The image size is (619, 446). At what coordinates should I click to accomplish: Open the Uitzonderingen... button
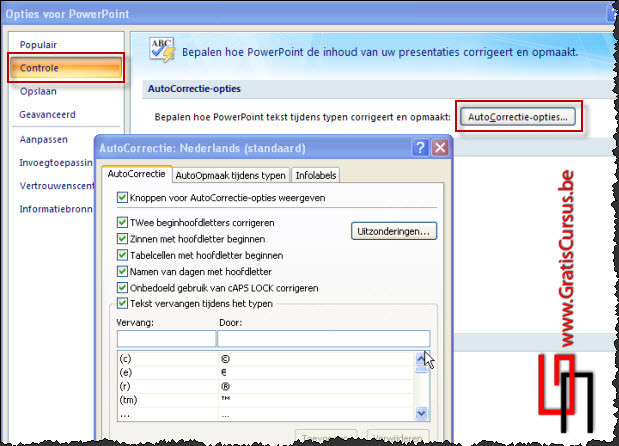point(394,231)
